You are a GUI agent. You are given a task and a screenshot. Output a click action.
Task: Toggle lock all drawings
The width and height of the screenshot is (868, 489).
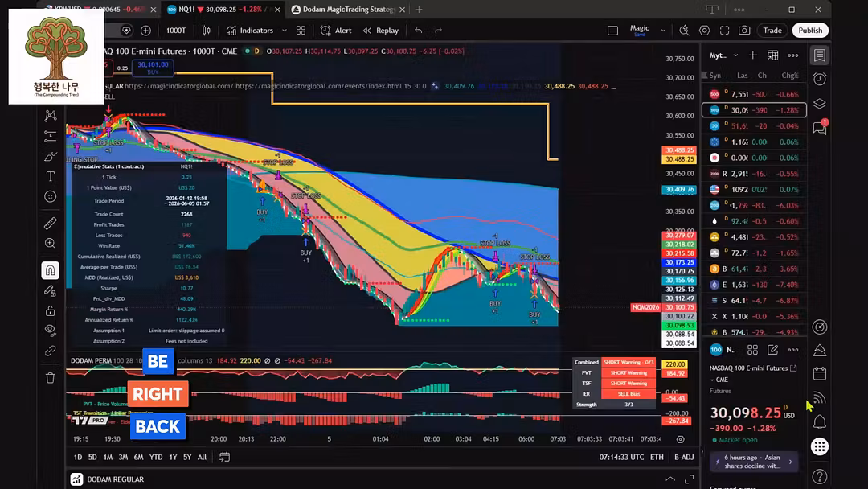pos(51,310)
